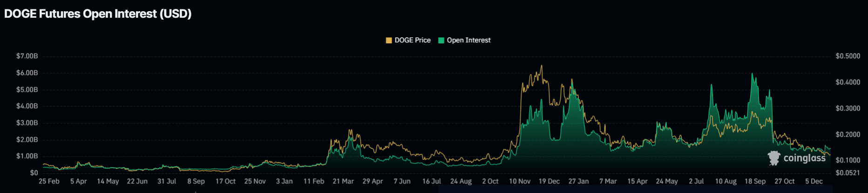Select the 19 Dec date label
The image size is (868, 193).
coord(549,181)
